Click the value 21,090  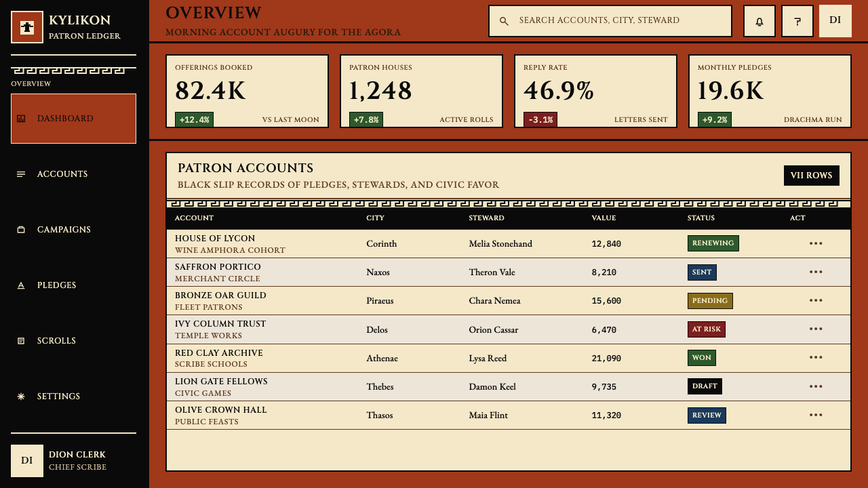(606, 359)
